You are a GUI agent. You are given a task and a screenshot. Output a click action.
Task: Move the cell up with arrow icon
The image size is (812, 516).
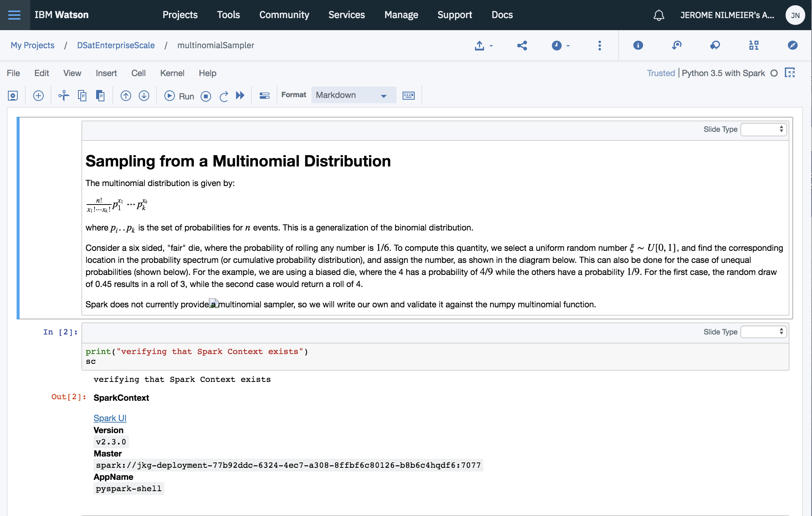(126, 96)
